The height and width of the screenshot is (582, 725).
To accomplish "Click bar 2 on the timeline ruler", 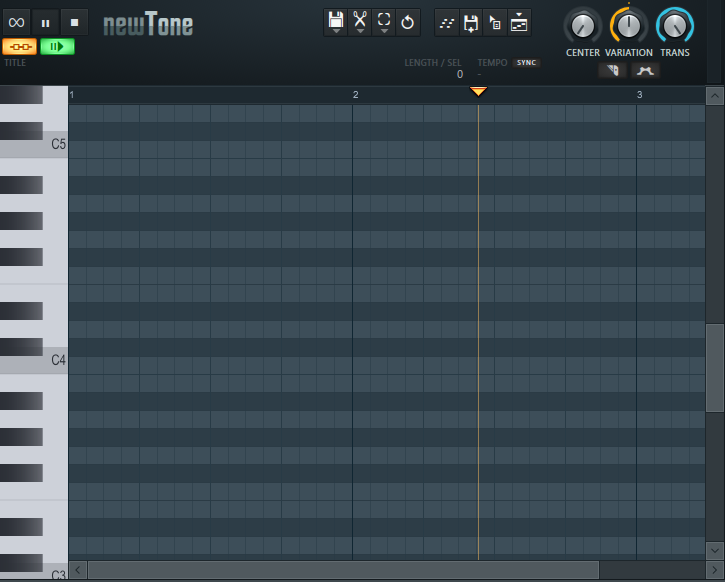I will click(x=355, y=95).
